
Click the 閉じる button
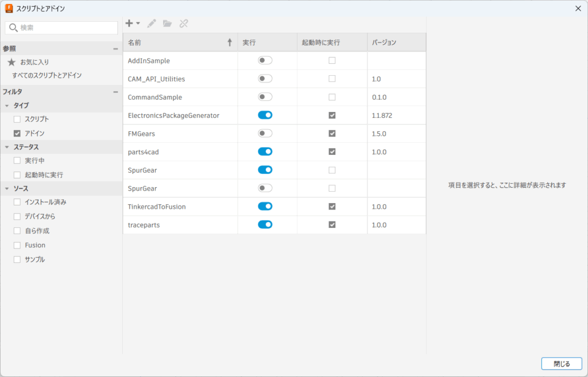click(562, 363)
